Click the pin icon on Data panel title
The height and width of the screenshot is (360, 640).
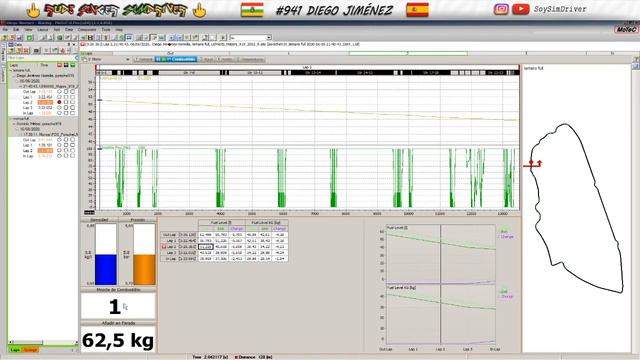tap(69, 44)
